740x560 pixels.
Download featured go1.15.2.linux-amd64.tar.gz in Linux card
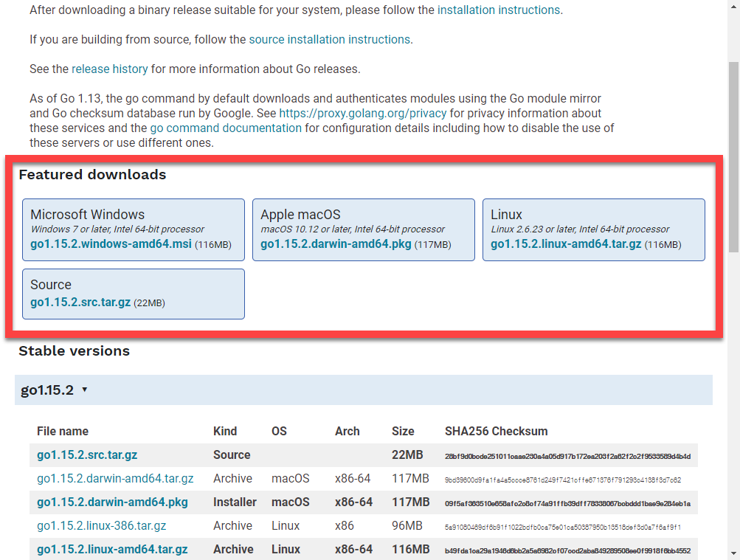[566, 244]
